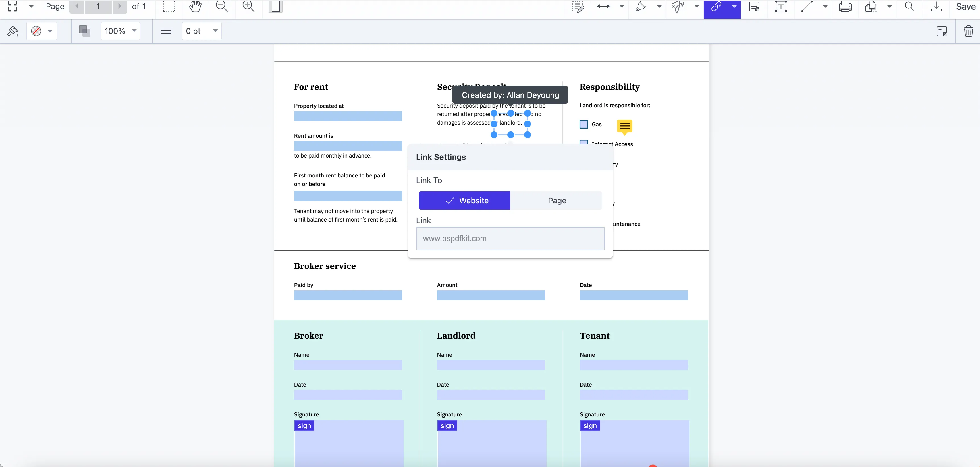Click the Tenant sign button

point(590,425)
